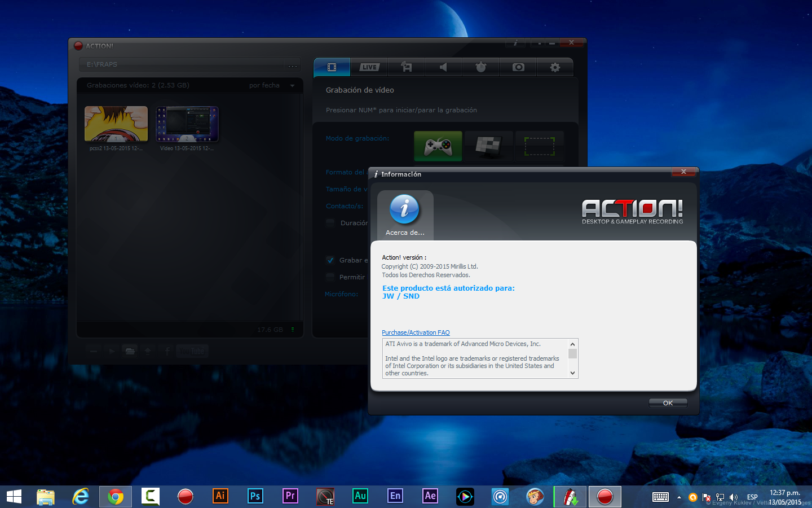Switch to the LIVE streaming tab
Image resolution: width=812 pixels, height=508 pixels.
(369, 67)
